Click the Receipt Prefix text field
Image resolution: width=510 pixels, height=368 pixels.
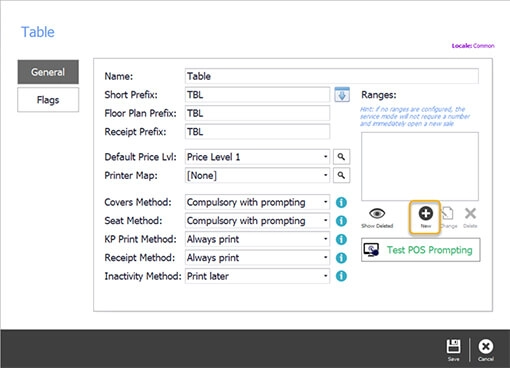click(x=257, y=132)
